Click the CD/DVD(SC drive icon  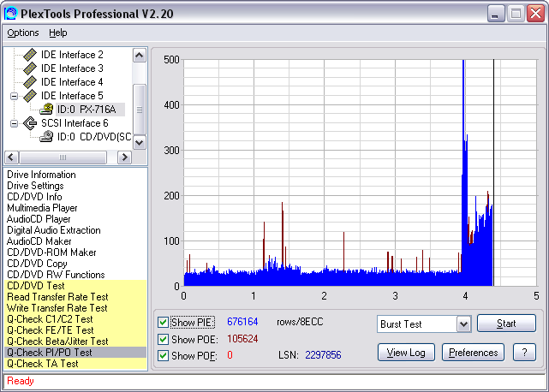click(46, 136)
